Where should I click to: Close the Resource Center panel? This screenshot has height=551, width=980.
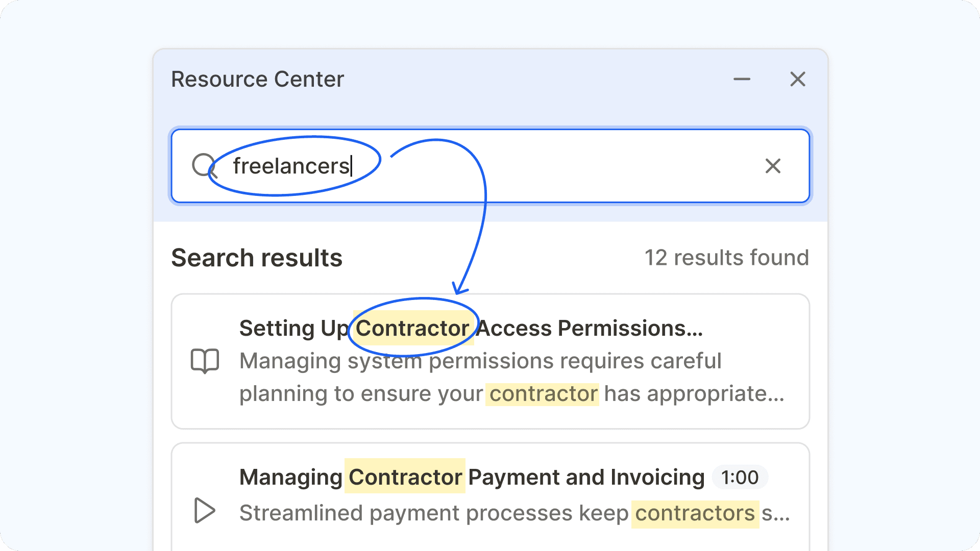(x=797, y=79)
